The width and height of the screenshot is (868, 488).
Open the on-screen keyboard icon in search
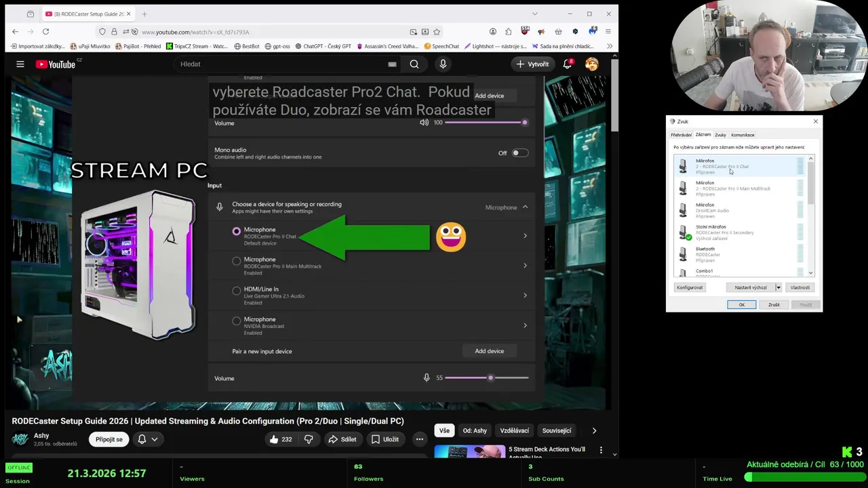click(392, 64)
